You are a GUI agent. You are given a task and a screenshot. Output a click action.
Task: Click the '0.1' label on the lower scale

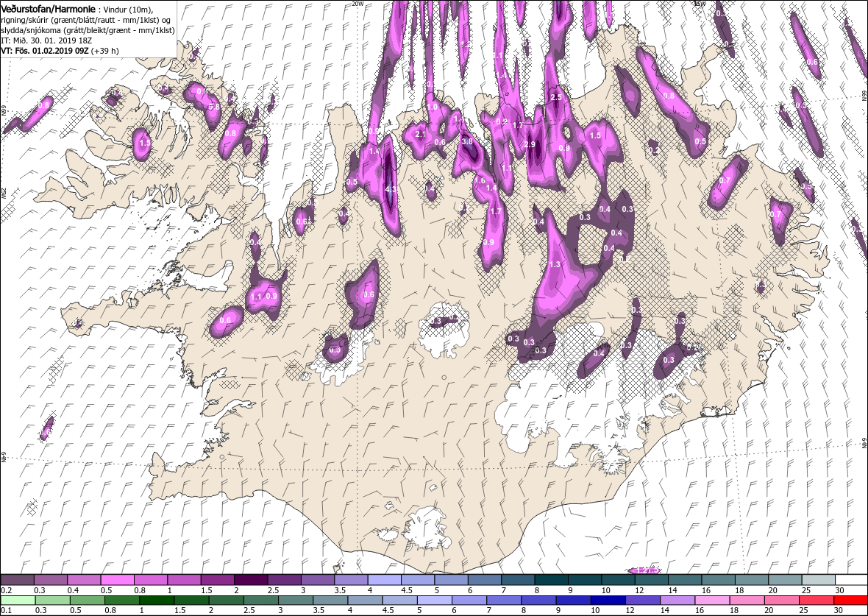click(x=6, y=610)
